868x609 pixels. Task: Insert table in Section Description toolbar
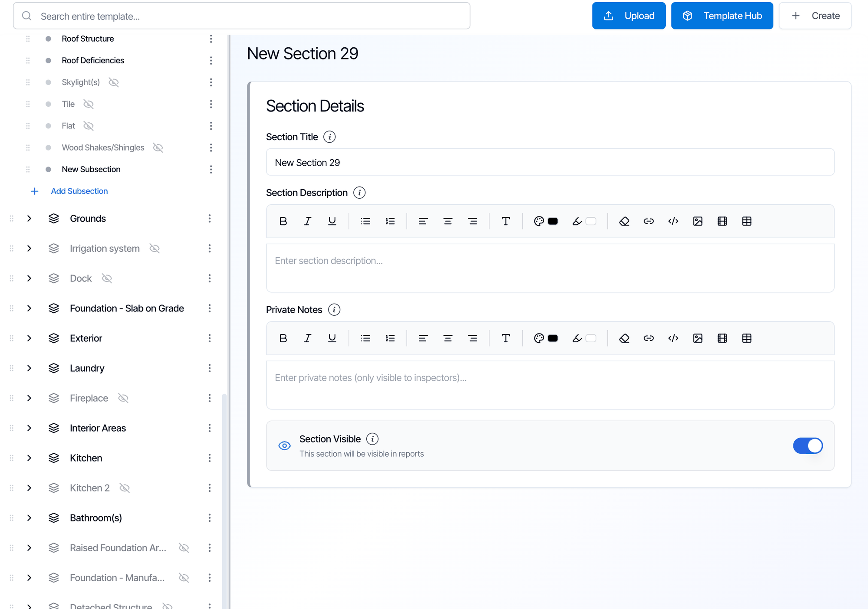click(x=747, y=221)
